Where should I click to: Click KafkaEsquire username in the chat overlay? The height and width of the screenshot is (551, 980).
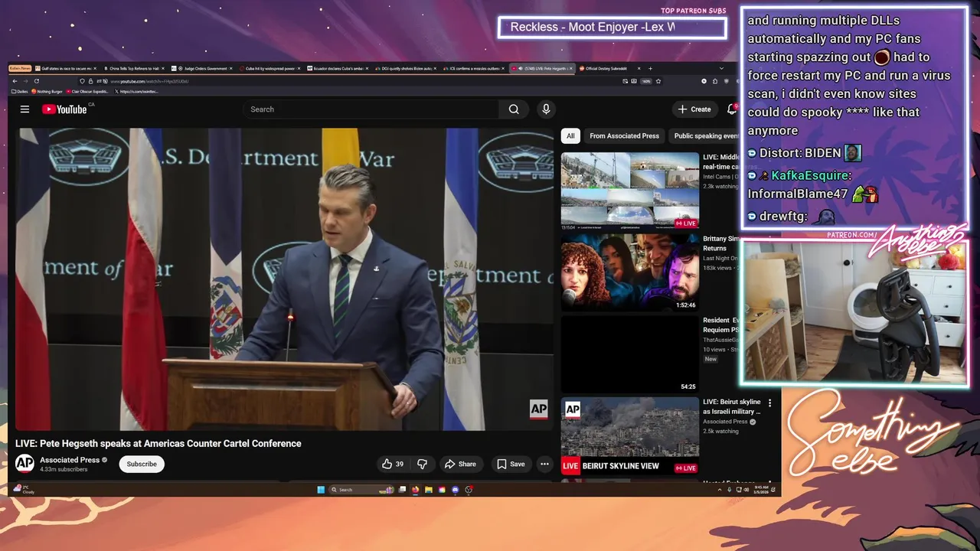pos(810,175)
